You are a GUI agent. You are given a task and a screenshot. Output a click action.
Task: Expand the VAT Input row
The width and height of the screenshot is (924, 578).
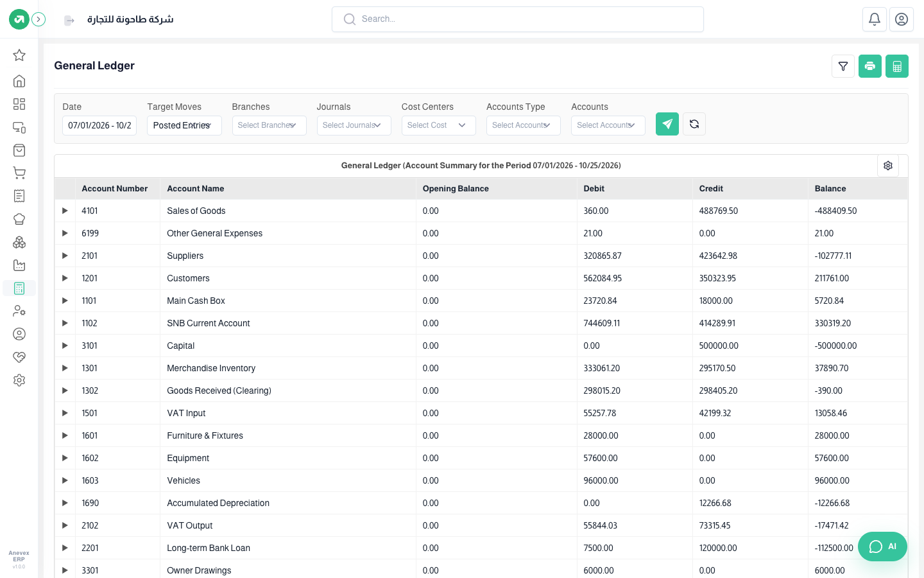[x=65, y=413]
